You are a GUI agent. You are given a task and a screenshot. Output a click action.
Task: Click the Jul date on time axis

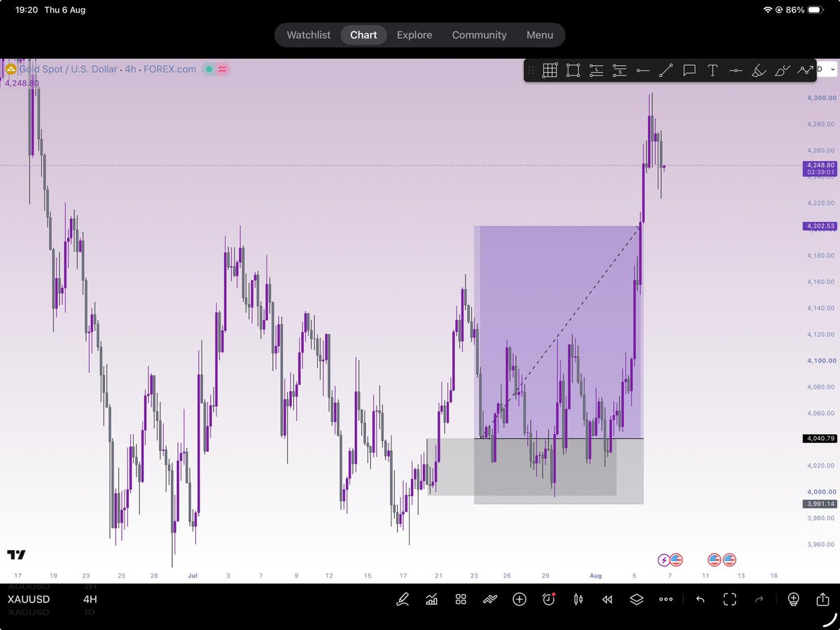[192, 575]
